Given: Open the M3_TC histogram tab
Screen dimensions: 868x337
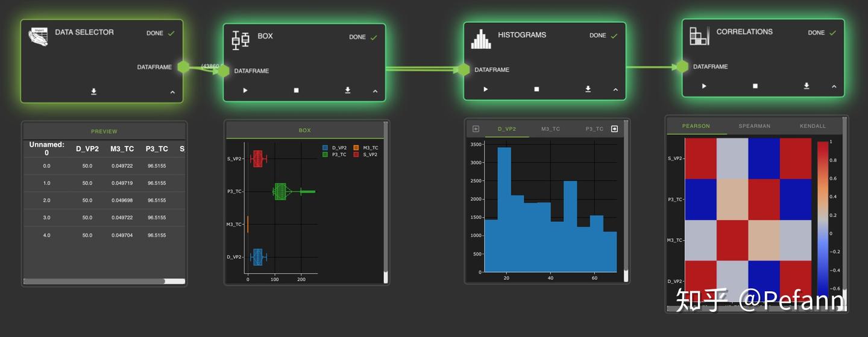Looking at the screenshot, I should pyautogui.click(x=550, y=129).
